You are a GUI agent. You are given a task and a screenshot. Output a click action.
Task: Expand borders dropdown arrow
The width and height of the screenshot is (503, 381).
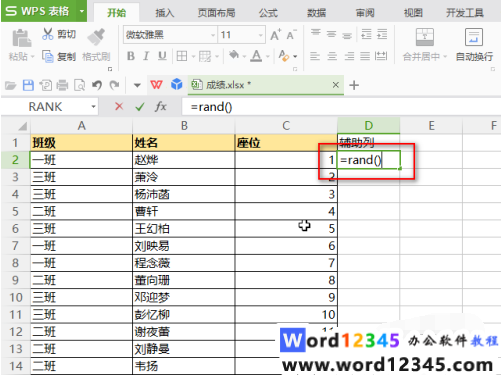point(193,57)
